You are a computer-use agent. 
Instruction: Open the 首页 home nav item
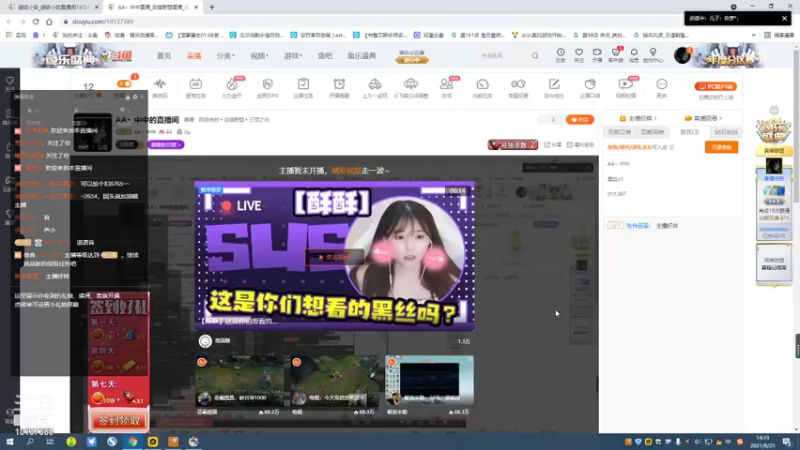pyautogui.click(x=164, y=56)
